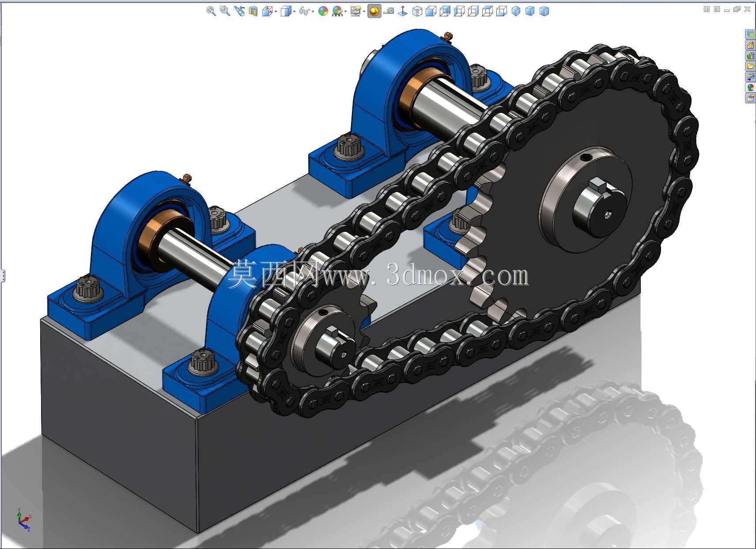Open the Appearances color ball side tab
Viewport: 756px width, 549px height.
(x=750, y=87)
